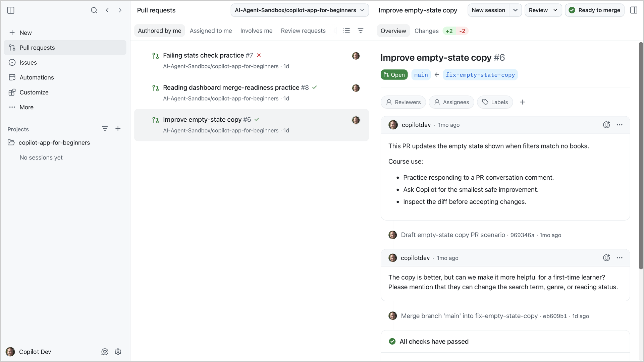
Task: Click Open status badge
Action: [394, 75]
